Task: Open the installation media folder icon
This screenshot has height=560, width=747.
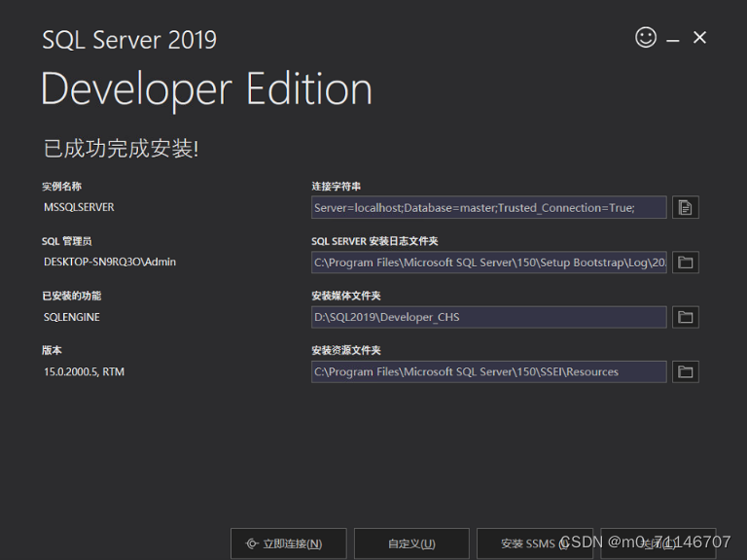Action: pos(685,317)
